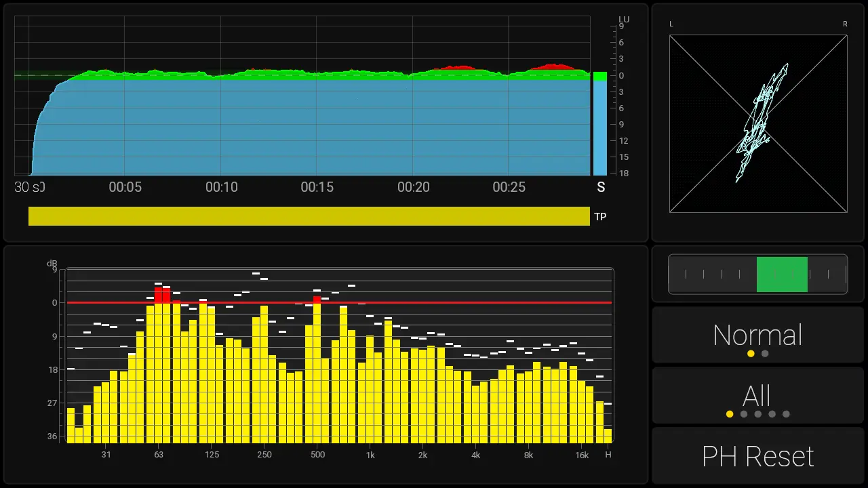Click the red-tipped bar at 500 Hz
The image size is (868, 488).
click(317, 299)
